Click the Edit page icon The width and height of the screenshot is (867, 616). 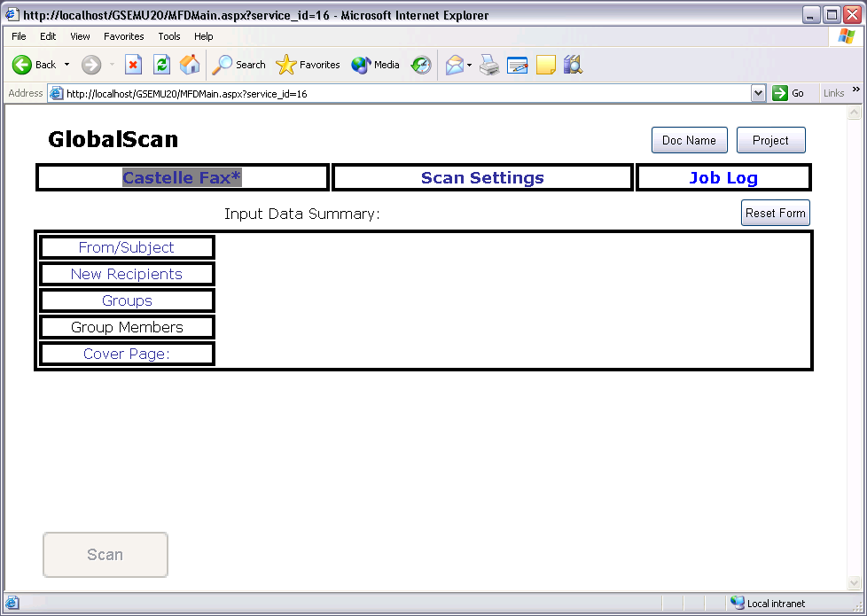[518, 65]
